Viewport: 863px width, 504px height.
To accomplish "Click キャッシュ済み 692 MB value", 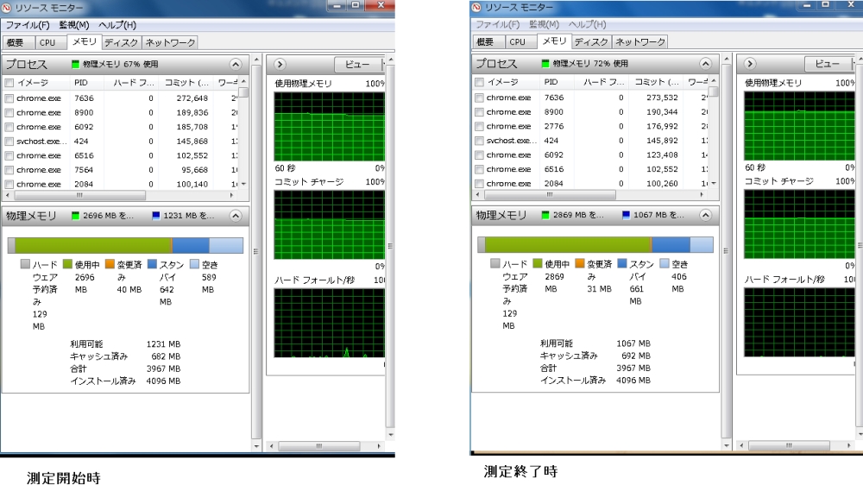I will click(636, 356).
